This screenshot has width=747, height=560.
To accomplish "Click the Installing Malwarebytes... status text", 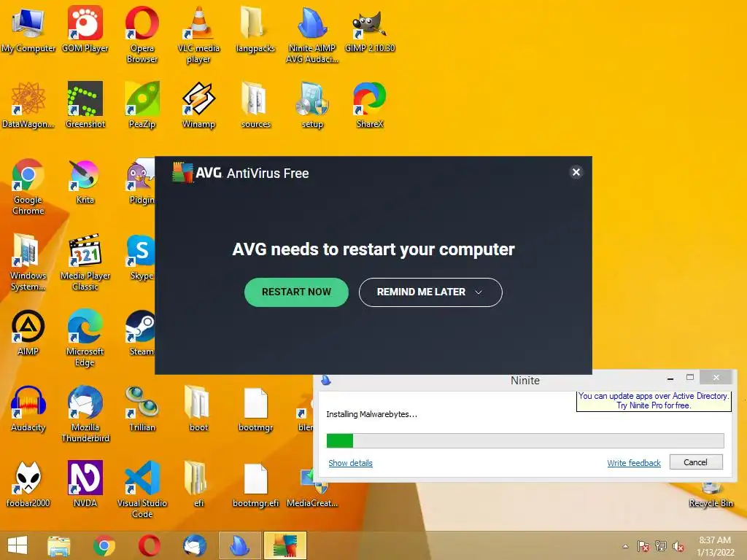I will [371, 414].
